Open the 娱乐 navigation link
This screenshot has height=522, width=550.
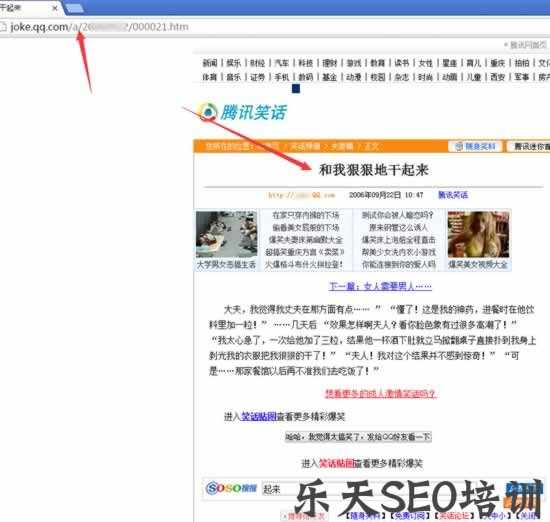234,63
